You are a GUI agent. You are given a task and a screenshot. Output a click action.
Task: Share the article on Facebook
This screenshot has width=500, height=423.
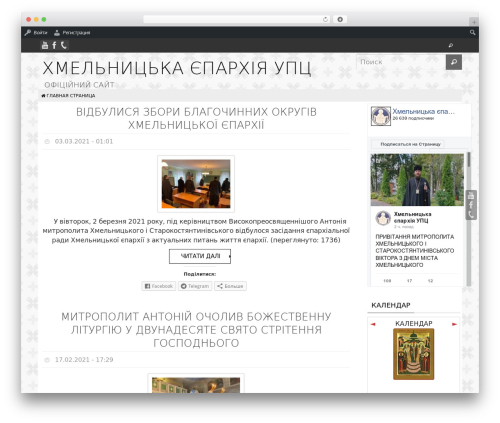159,286
